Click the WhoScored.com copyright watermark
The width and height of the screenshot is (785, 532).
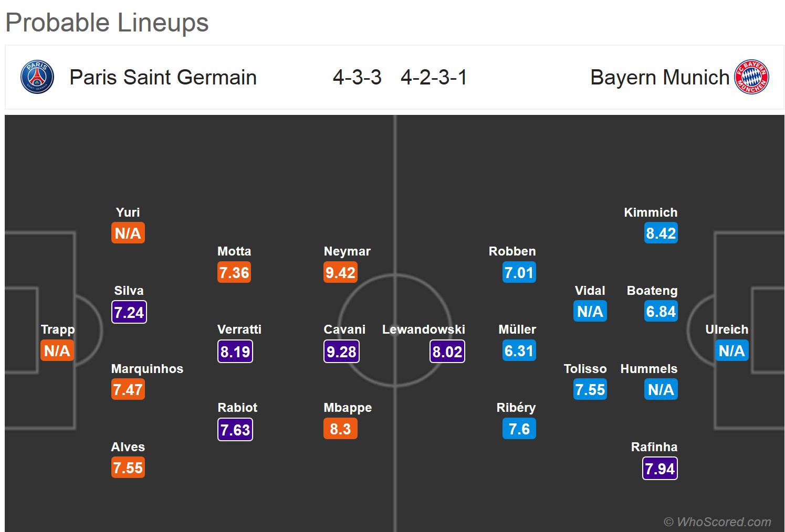(x=717, y=522)
